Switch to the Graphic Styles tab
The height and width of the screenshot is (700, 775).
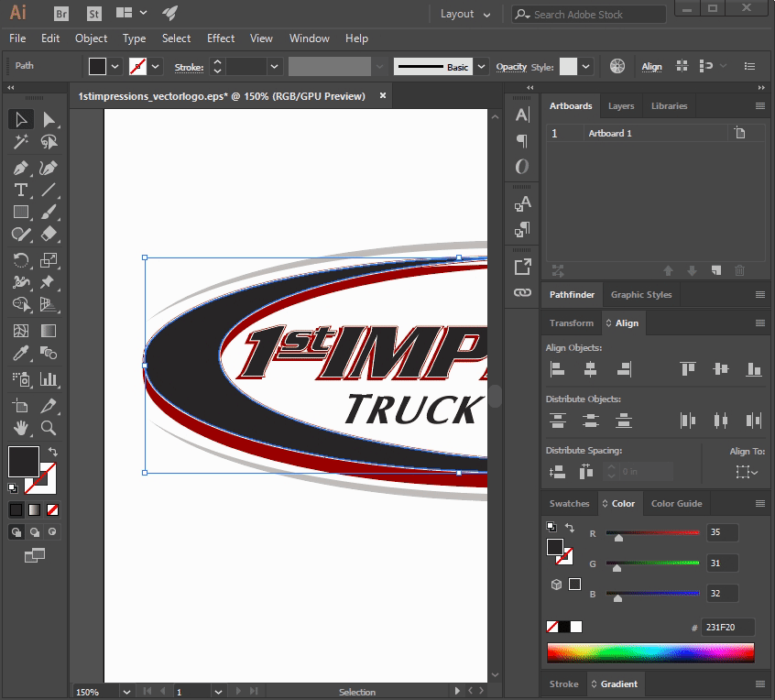point(641,295)
